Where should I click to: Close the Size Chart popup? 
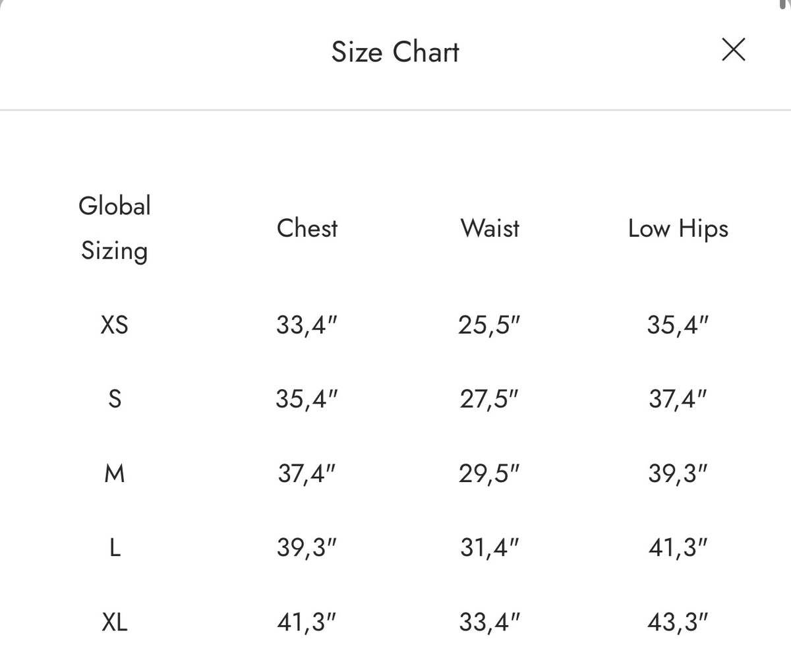click(733, 49)
